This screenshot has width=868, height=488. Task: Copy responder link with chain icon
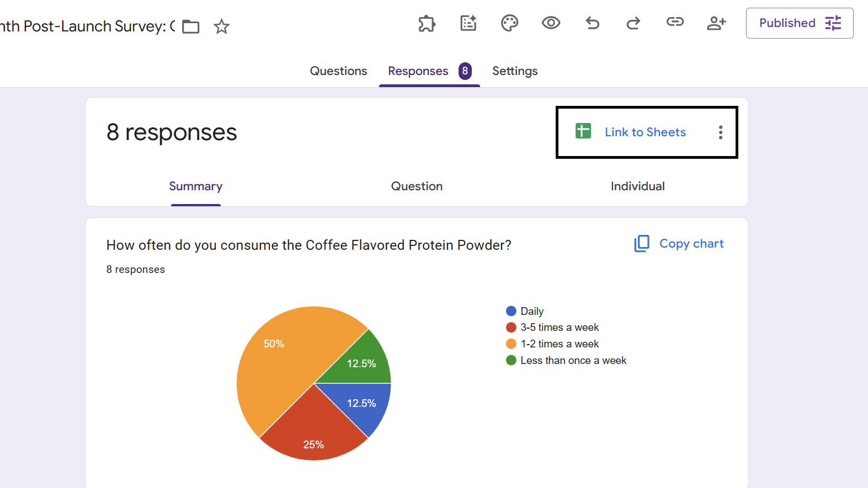pos(675,22)
